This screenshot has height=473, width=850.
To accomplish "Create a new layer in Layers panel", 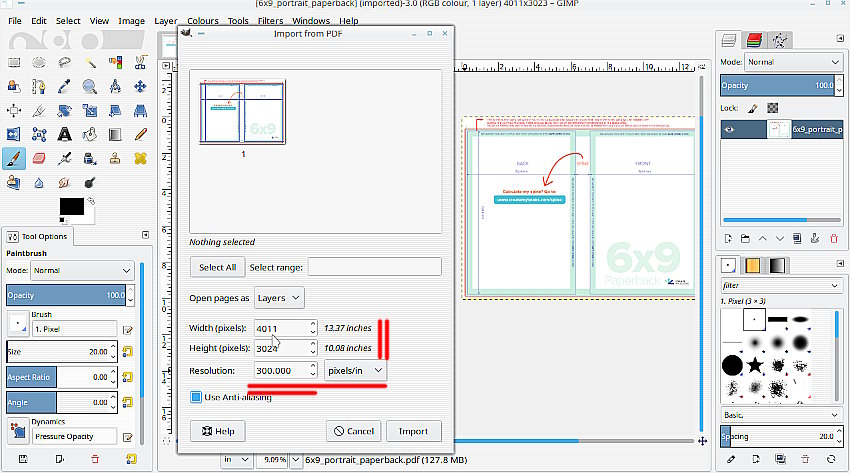I will 728,238.
